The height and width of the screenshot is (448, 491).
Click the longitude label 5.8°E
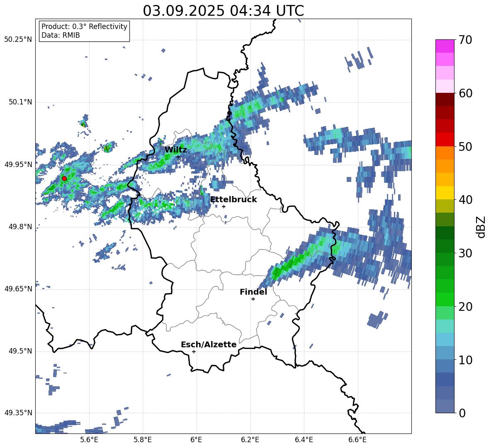tap(143, 440)
